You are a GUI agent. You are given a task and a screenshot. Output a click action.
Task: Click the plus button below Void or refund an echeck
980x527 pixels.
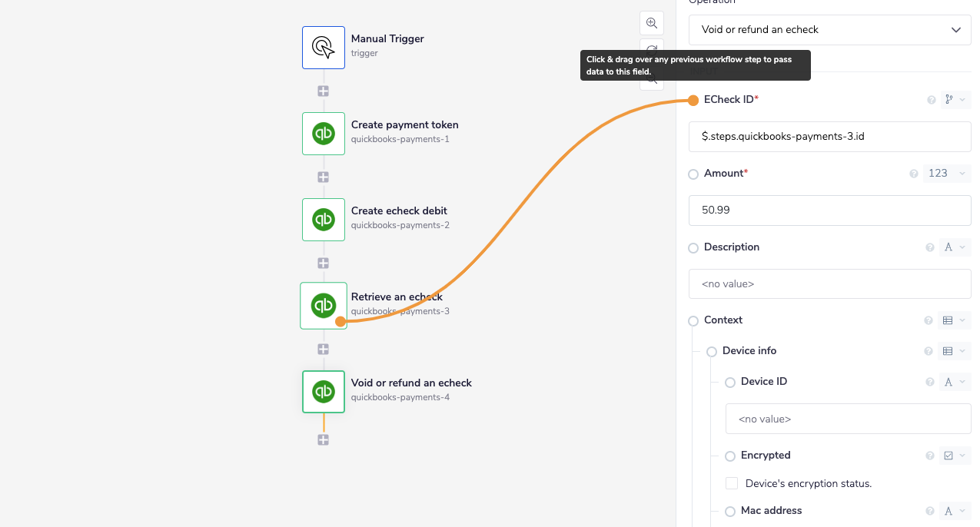[324, 439]
